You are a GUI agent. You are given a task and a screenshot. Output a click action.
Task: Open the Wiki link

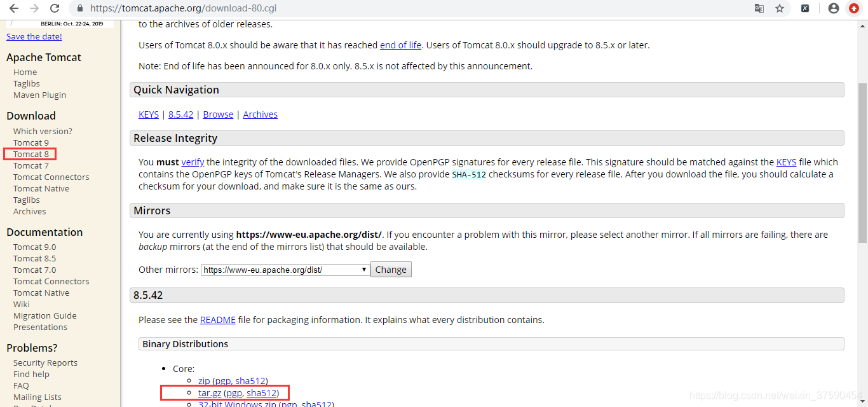[22, 304]
